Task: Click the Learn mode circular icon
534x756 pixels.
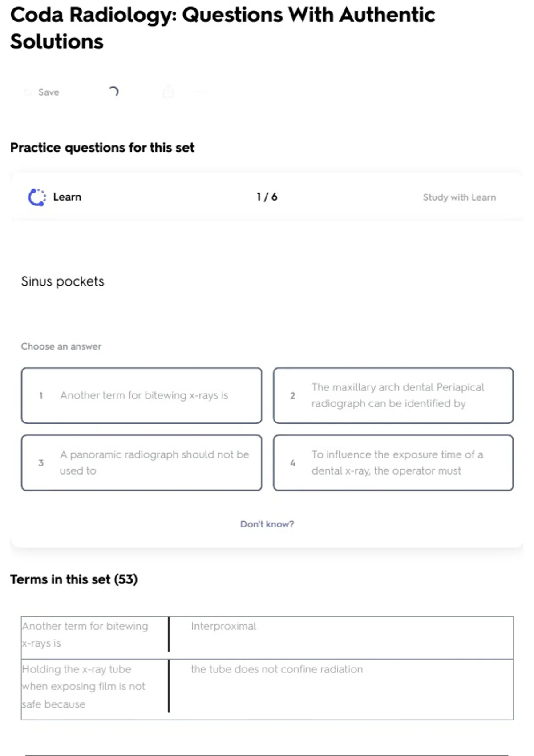Action: [x=37, y=197]
